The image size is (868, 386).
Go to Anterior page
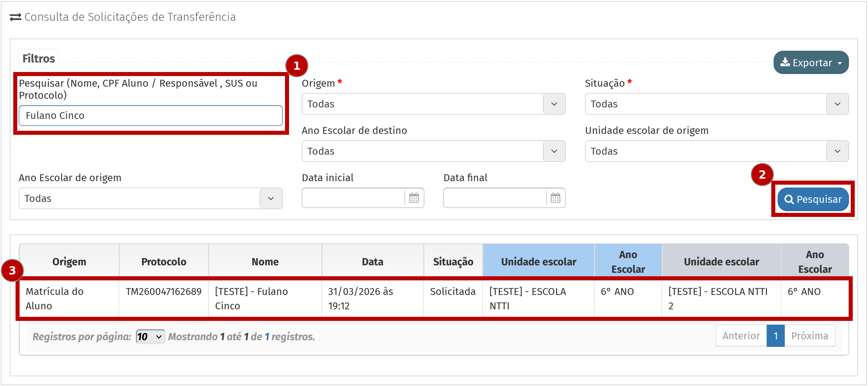[741, 336]
